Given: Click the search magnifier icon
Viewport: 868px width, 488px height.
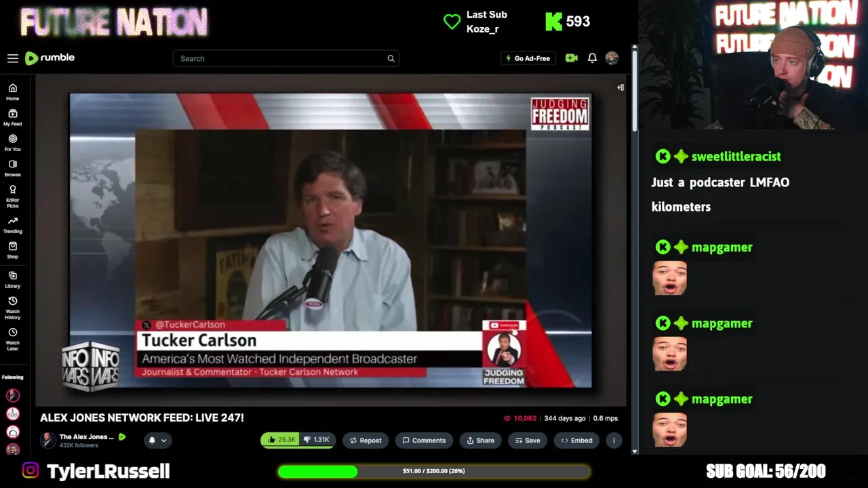Looking at the screenshot, I should [391, 58].
